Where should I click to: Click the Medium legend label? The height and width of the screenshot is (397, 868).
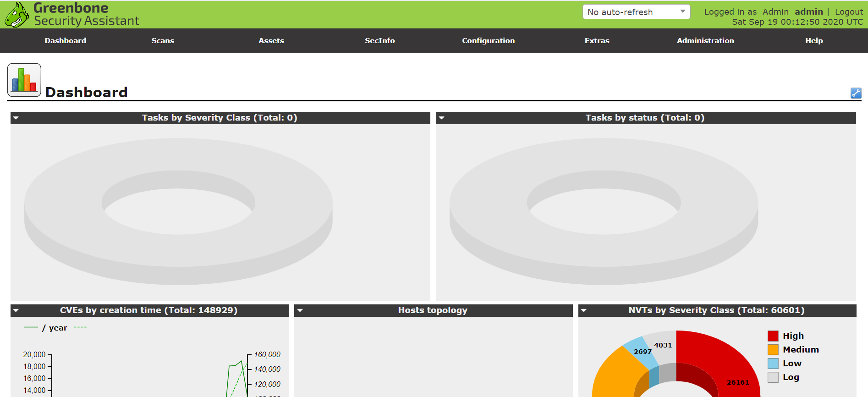tap(801, 350)
